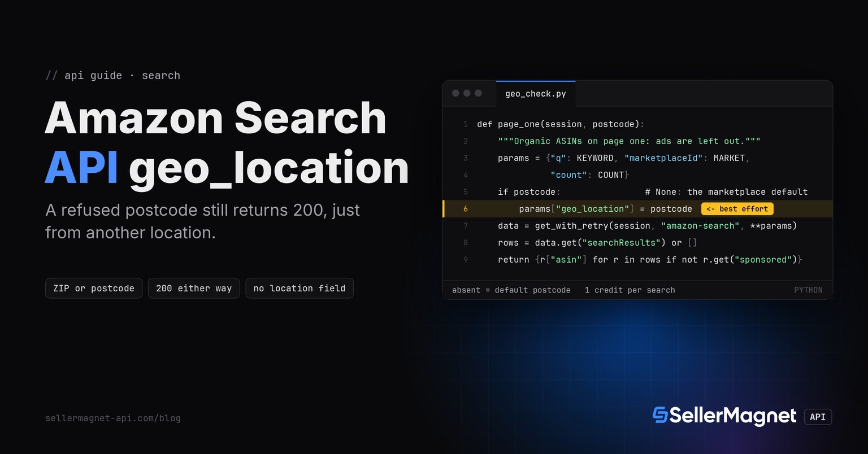
Task: Click the "A refused postcode still returns 200" subtitle
Action: [x=202, y=221]
